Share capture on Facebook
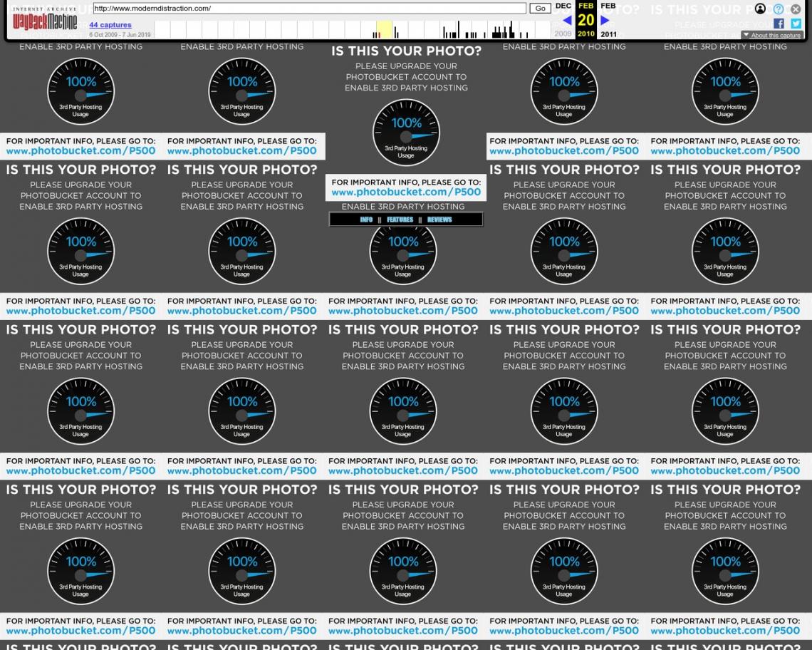Screen dimensions: 812x650 point(779,24)
